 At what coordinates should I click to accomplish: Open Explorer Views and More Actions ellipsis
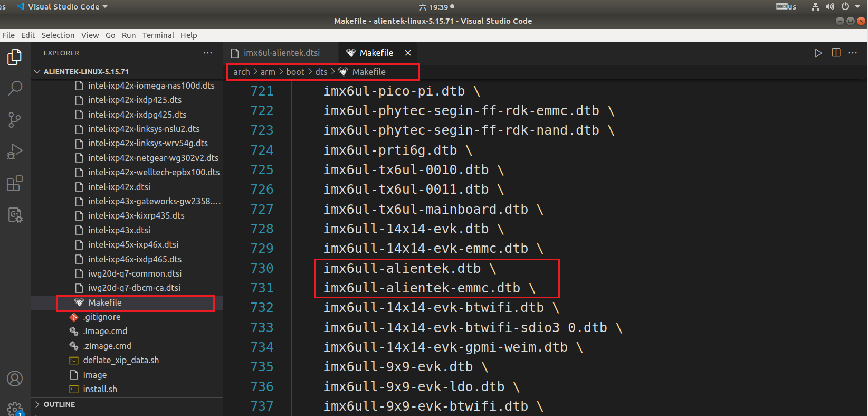pos(208,53)
